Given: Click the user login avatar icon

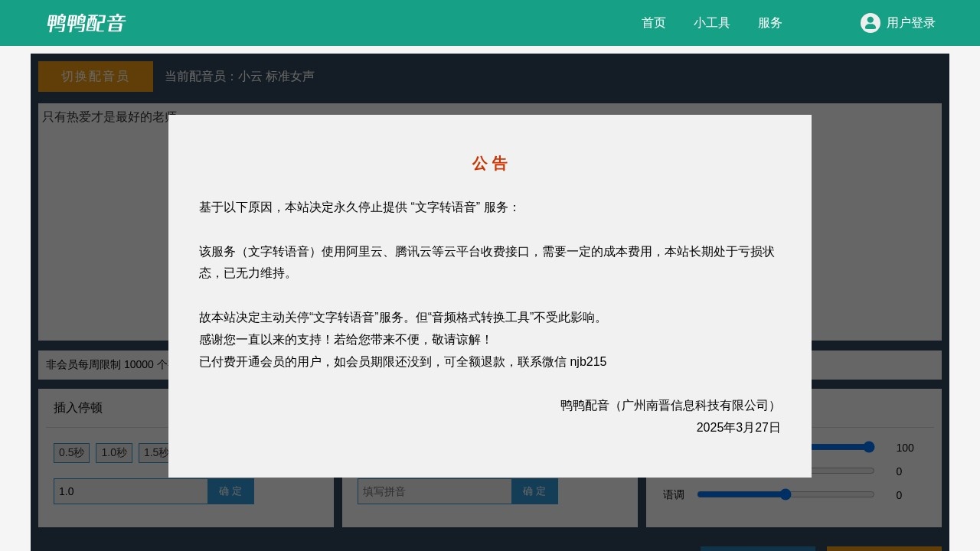Looking at the screenshot, I should click(x=870, y=23).
